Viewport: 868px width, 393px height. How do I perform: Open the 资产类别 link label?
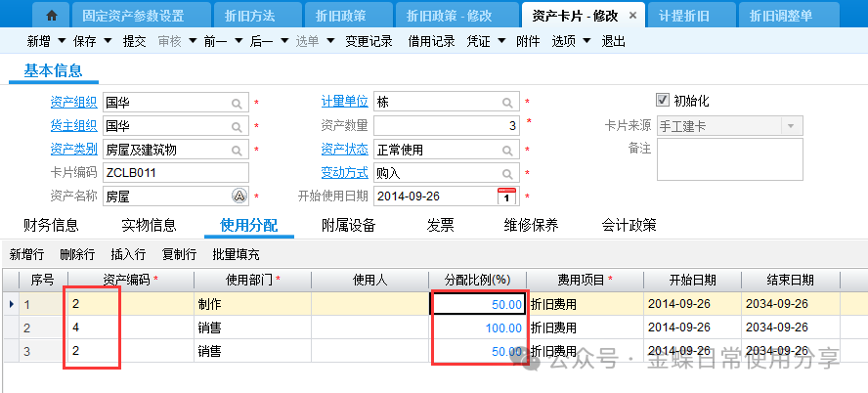click(x=73, y=150)
